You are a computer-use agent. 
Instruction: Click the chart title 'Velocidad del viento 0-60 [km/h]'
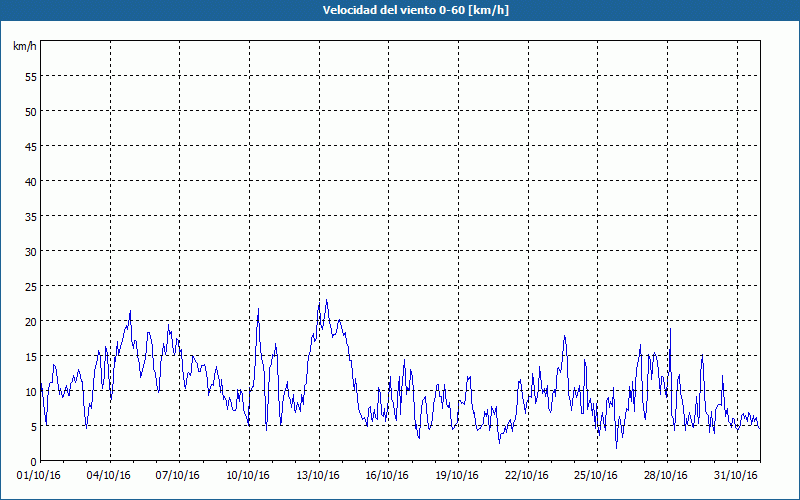coord(416,10)
